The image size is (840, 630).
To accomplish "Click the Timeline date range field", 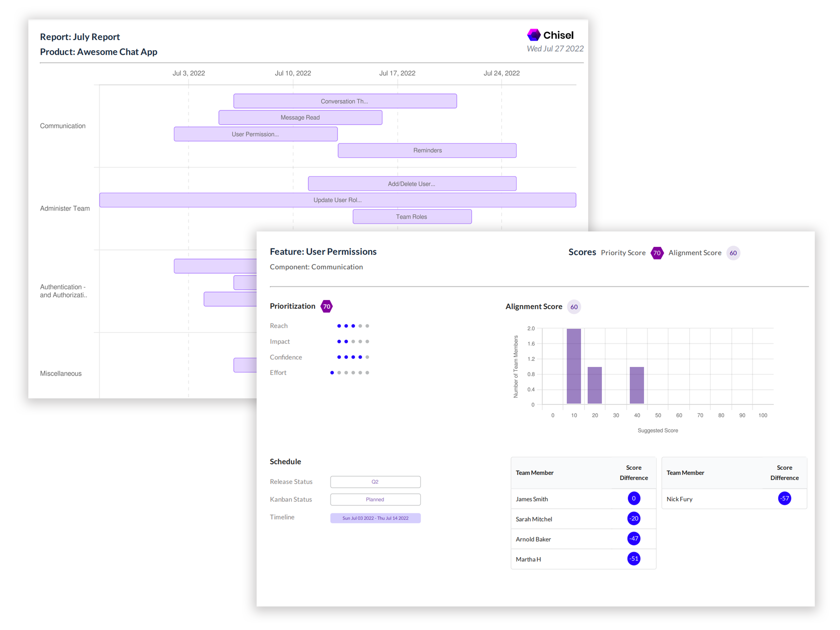I will 375,518.
